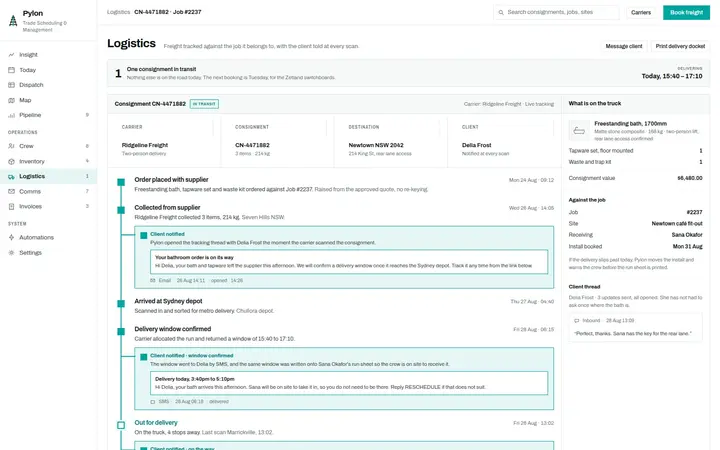
Task: Click install booked Mon 31 Aug
Action: click(687, 247)
